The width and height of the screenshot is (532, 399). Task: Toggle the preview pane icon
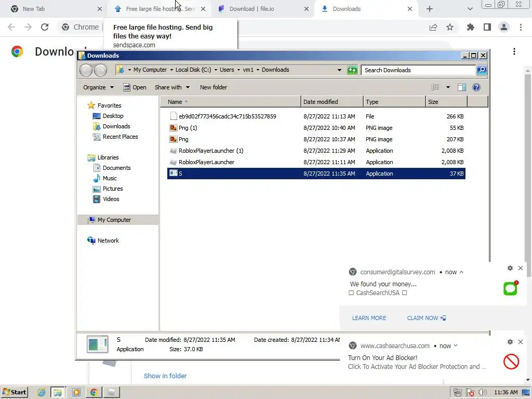462,87
